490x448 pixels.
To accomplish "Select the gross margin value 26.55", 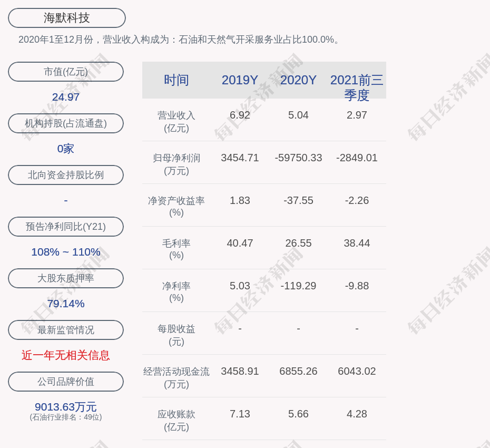I will click(x=298, y=243).
